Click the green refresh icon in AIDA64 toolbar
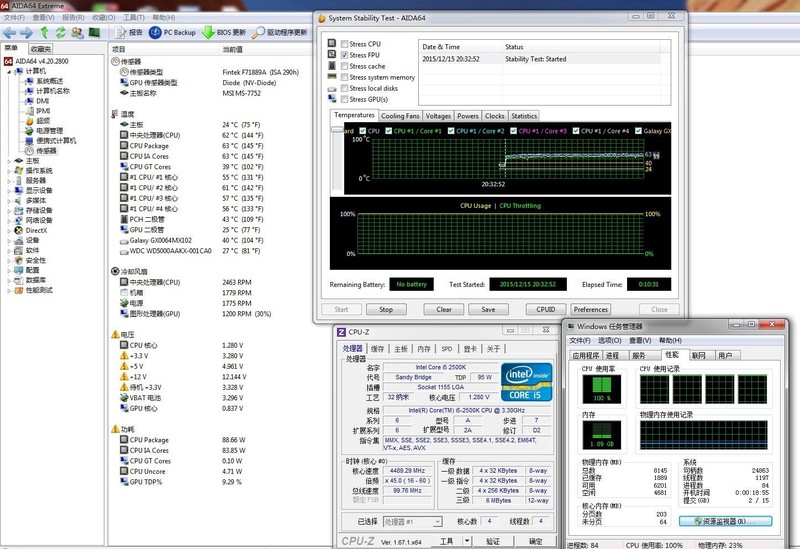This screenshot has height=549, width=800. (60, 33)
